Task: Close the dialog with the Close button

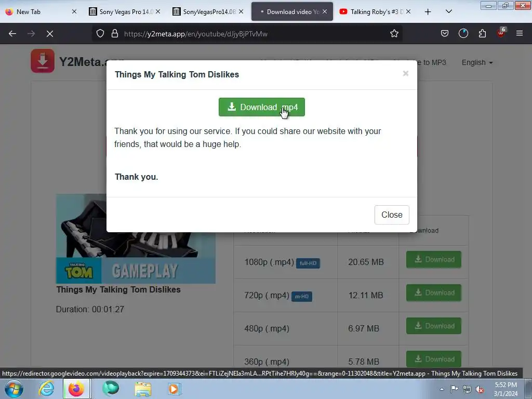Action: [x=392, y=215]
